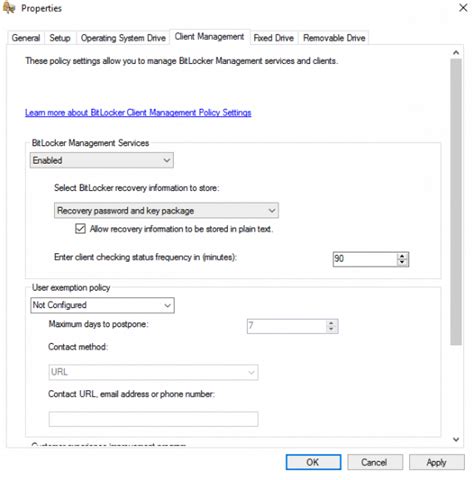
Task: Expand the recovery information to store dropdown
Action: click(x=166, y=211)
